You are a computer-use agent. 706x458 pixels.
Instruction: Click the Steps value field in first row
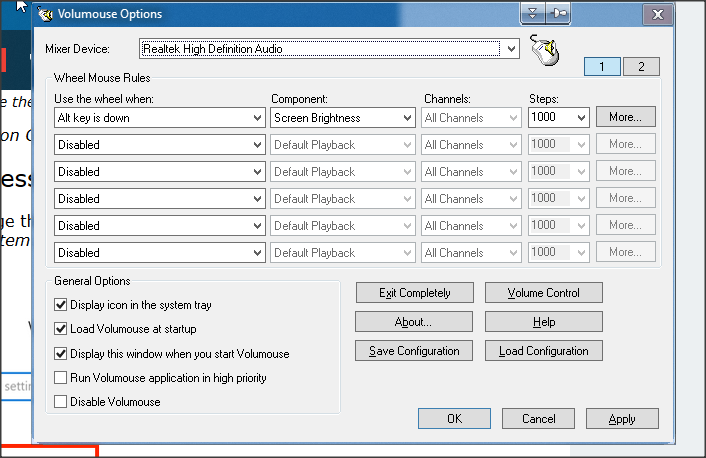pos(550,117)
